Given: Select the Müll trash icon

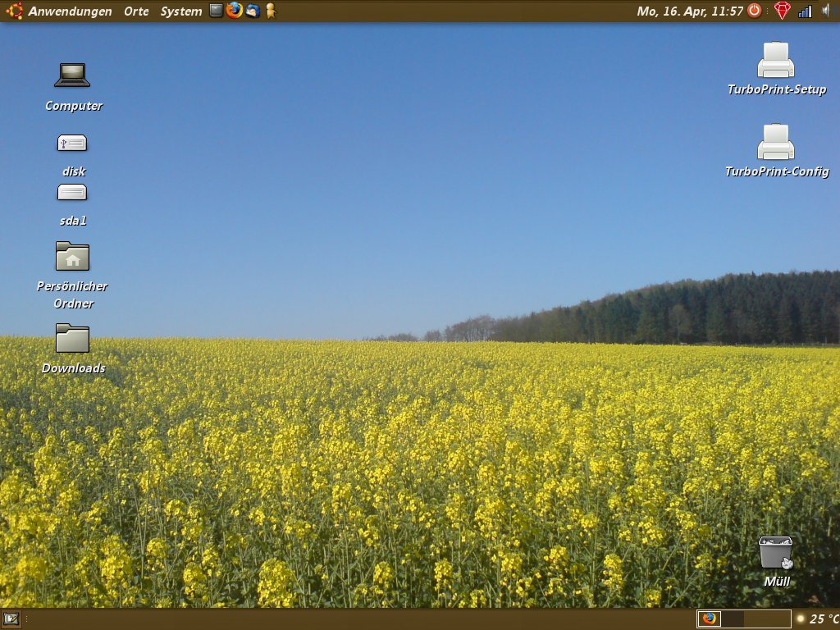Looking at the screenshot, I should [776, 552].
